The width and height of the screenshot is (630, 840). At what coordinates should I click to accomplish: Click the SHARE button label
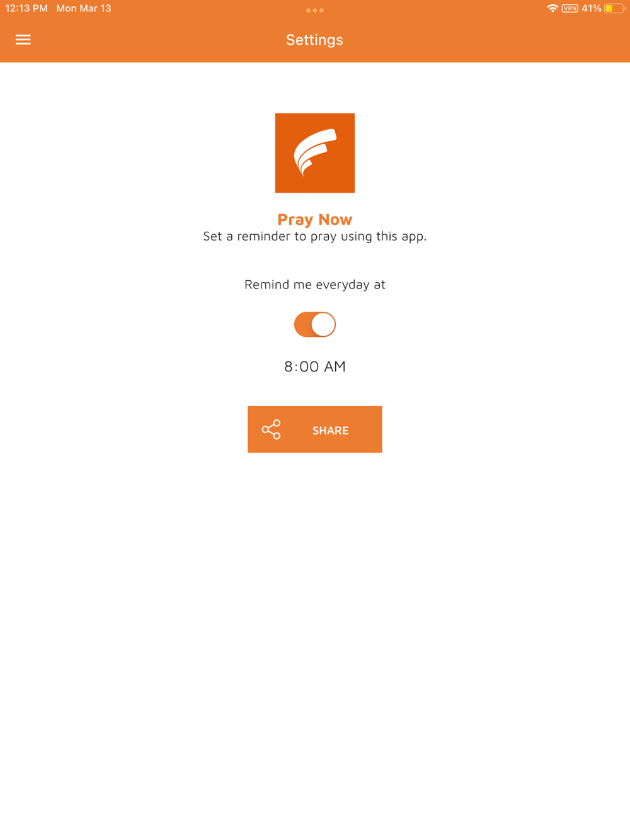[331, 430]
